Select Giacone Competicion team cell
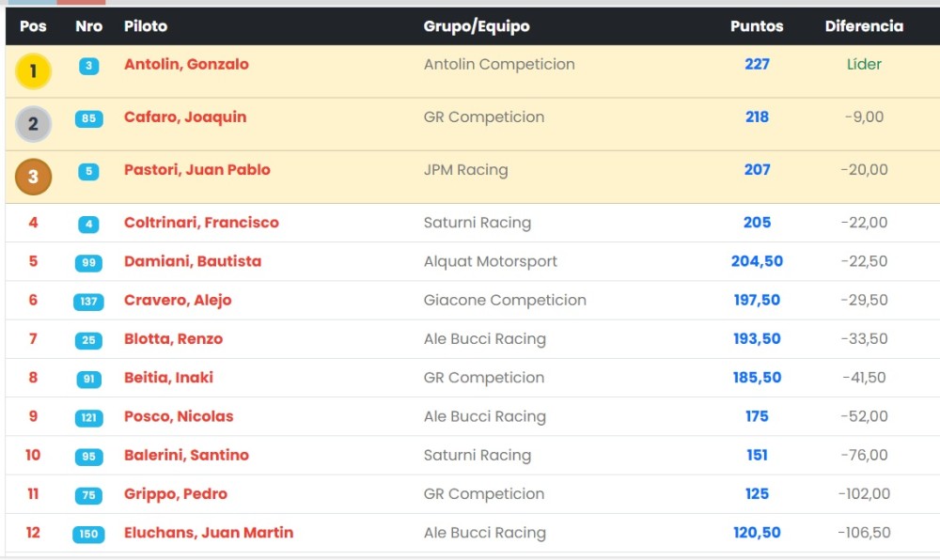Image resolution: width=940 pixels, height=560 pixels. 505,301
